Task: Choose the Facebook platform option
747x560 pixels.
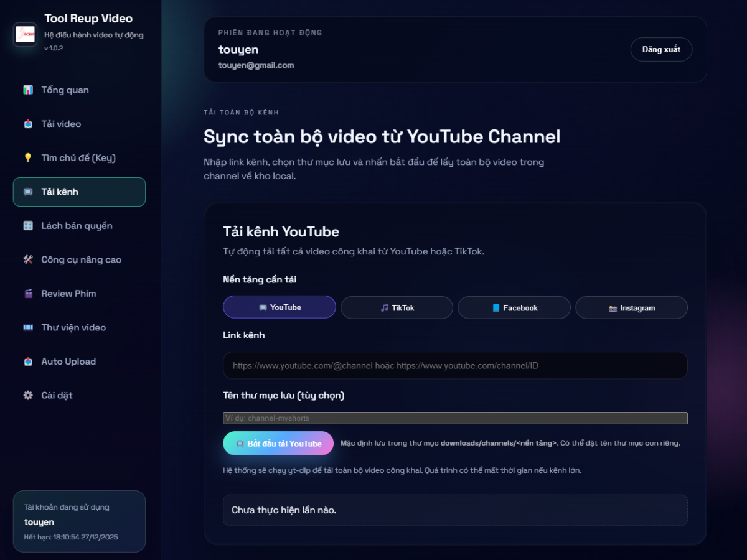Action: [x=514, y=308]
